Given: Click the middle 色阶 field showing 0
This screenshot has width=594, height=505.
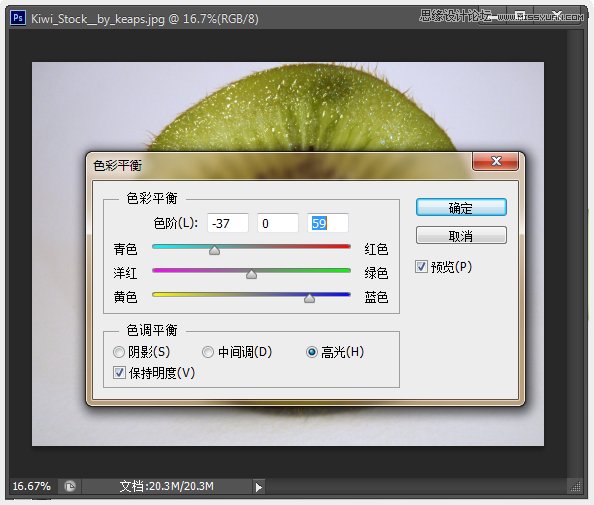Looking at the screenshot, I should pos(278,223).
